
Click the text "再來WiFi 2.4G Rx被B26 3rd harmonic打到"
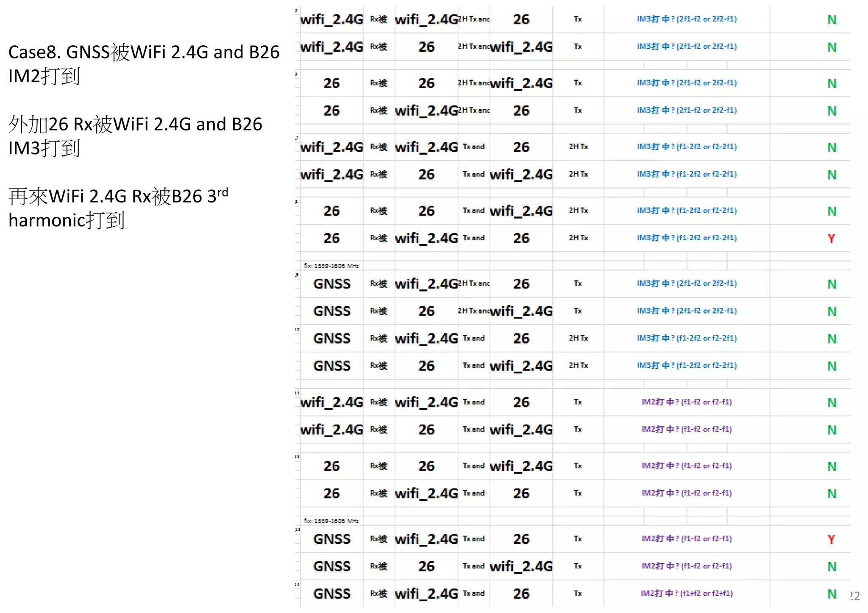coord(119,208)
